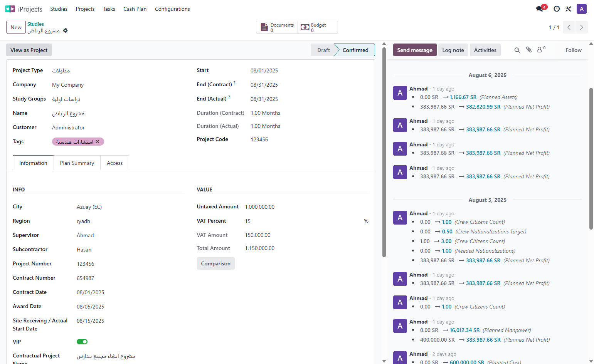Open the Award Date picker 08/05/2025
This screenshot has width=594, height=364.
click(90, 307)
